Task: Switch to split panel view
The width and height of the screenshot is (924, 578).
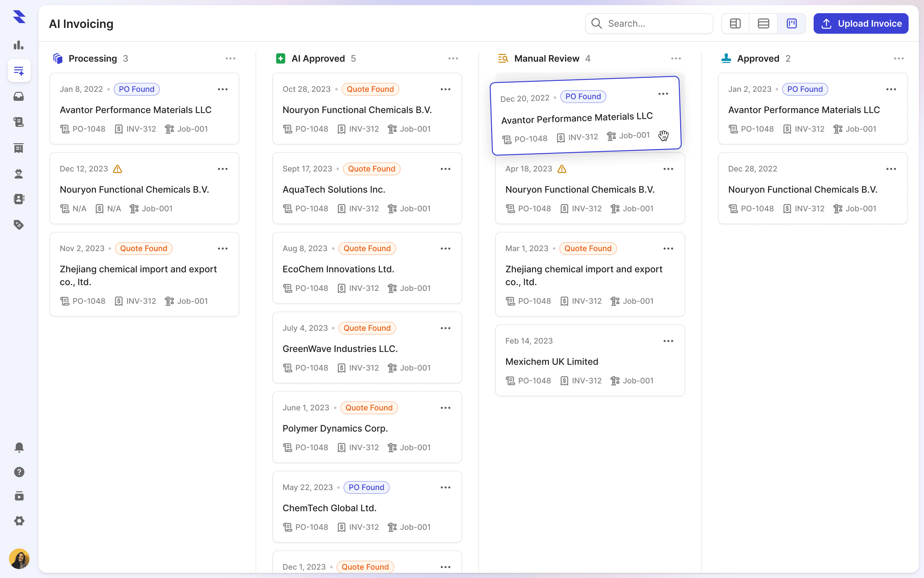Action: [x=735, y=24]
